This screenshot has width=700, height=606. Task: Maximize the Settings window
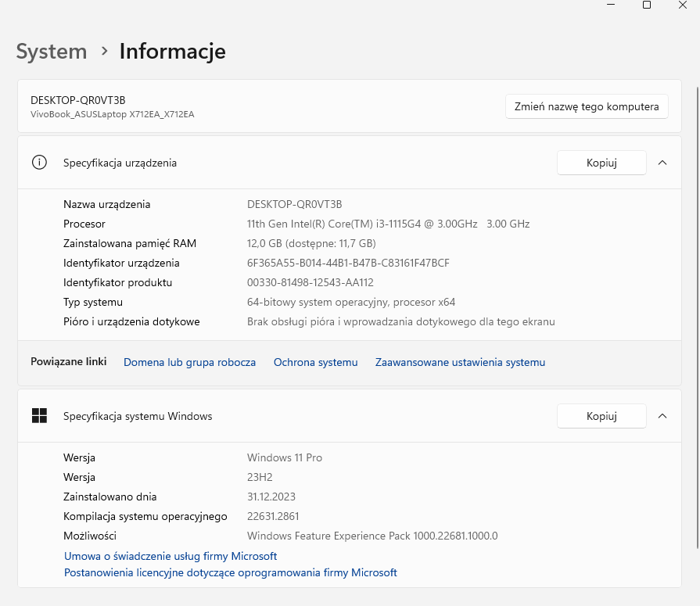point(647,5)
